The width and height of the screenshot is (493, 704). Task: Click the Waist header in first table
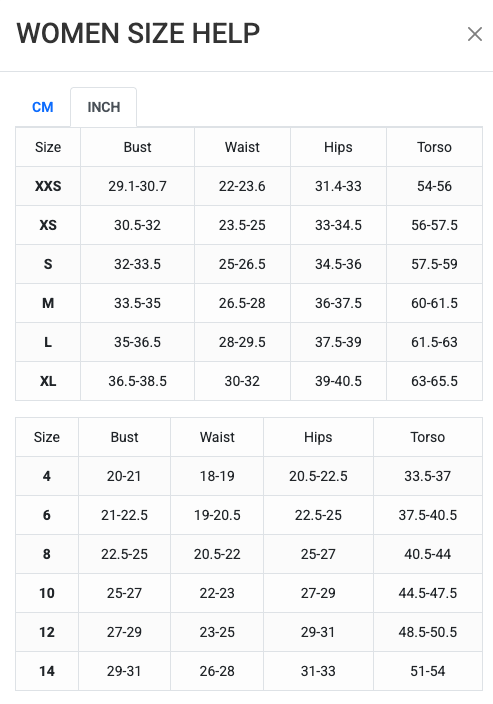pyautogui.click(x=242, y=147)
